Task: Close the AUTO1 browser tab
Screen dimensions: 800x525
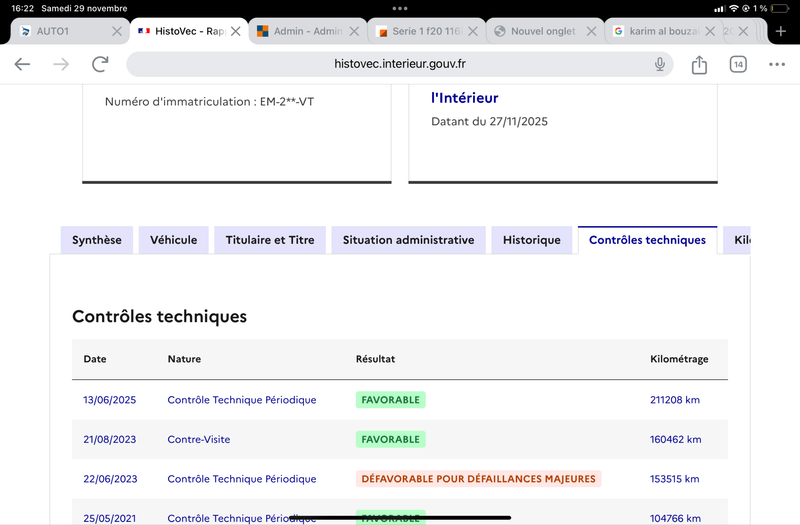Action: click(x=117, y=31)
